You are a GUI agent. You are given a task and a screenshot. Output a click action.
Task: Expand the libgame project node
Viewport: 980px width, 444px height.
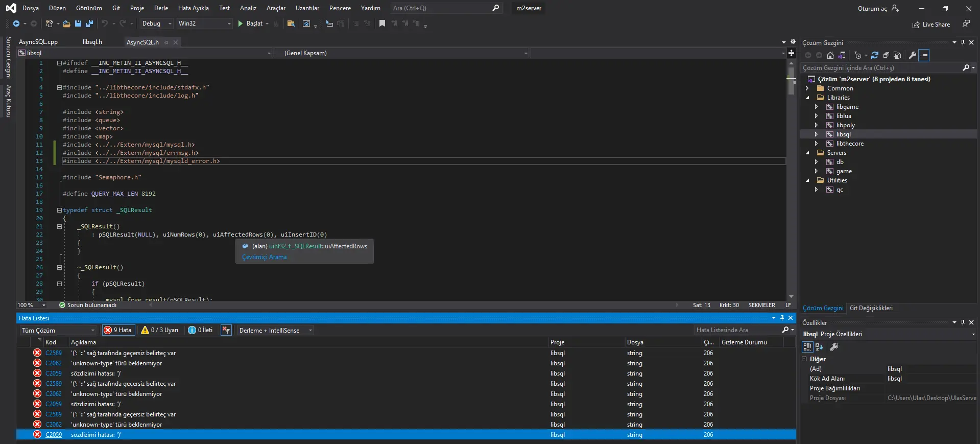point(816,107)
